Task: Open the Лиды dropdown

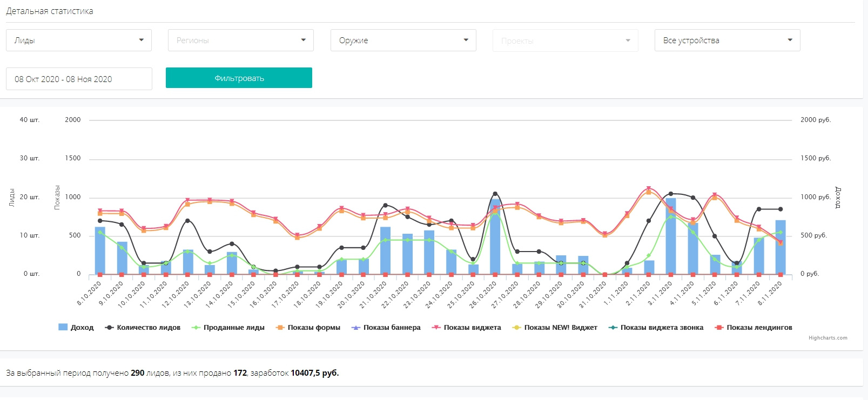Action: point(79,40)
